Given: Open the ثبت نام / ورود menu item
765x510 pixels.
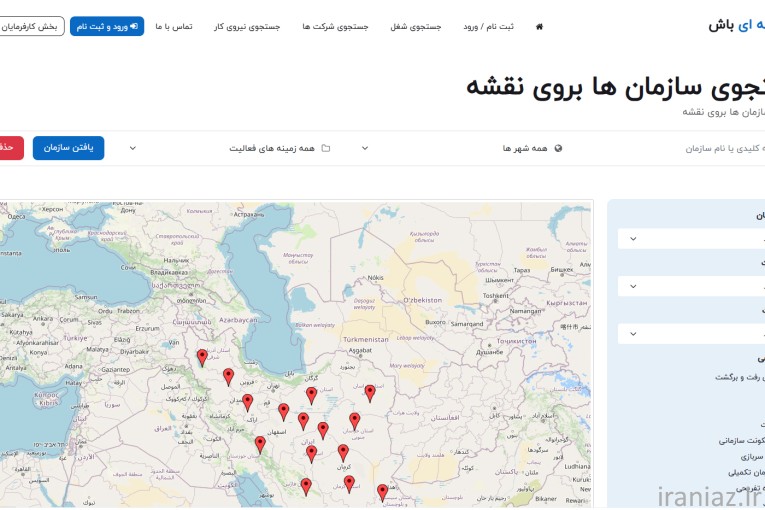Looking at the screenshot, I should 488,26.
